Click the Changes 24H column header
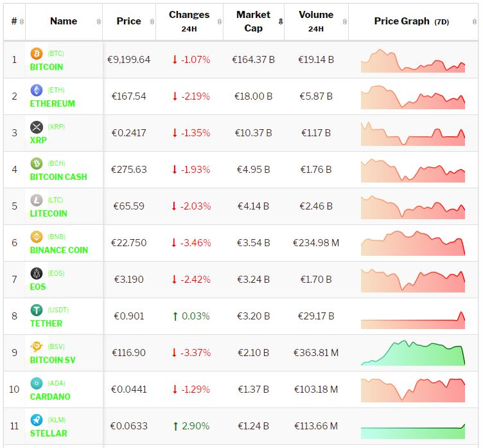 [x=189, y=21]
